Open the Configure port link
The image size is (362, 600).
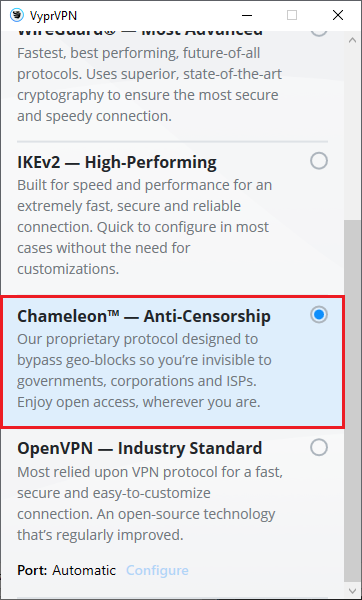tap(157, 571)
